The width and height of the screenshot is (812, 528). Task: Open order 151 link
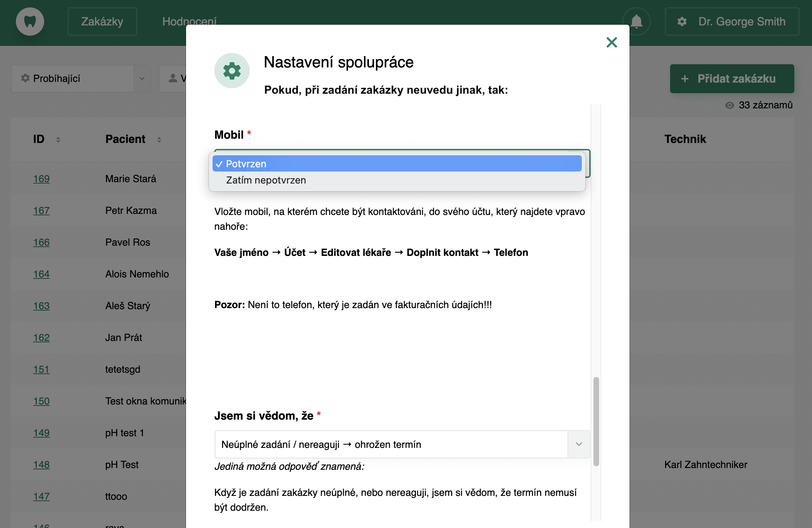click(x=41, y=370)
